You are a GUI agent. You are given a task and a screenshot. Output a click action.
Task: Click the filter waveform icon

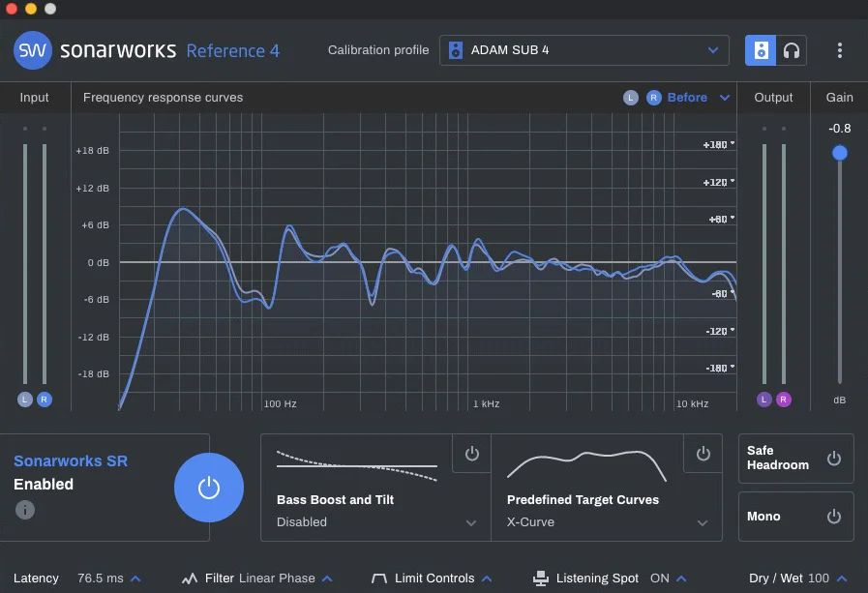tap(190, 578)
